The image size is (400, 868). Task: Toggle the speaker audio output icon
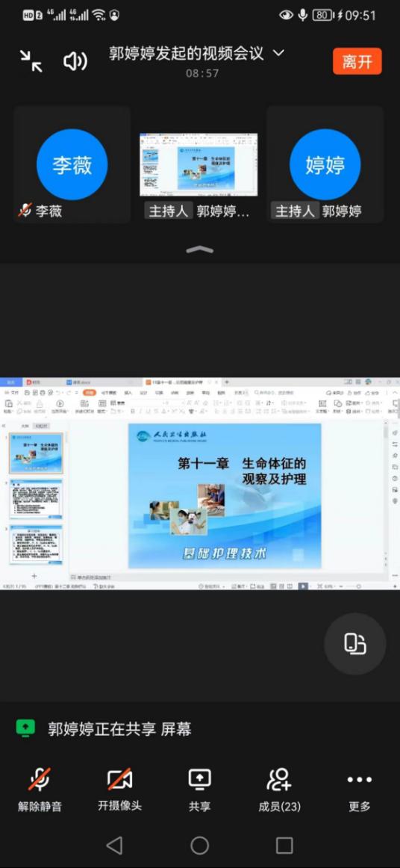pyautogui.click(x=75, y=61)
